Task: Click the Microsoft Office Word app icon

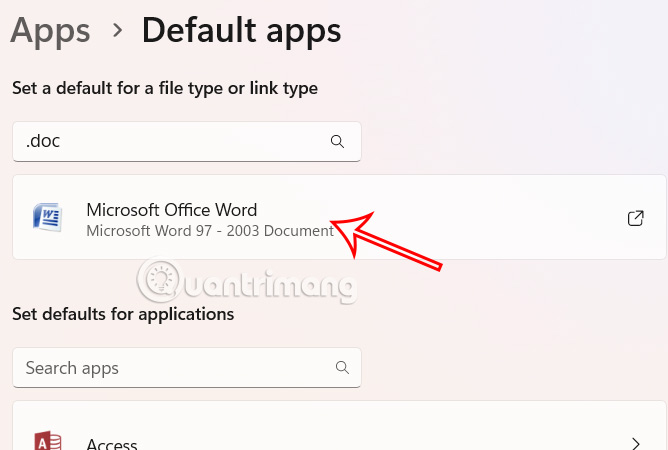Action: tap(48, 217)
